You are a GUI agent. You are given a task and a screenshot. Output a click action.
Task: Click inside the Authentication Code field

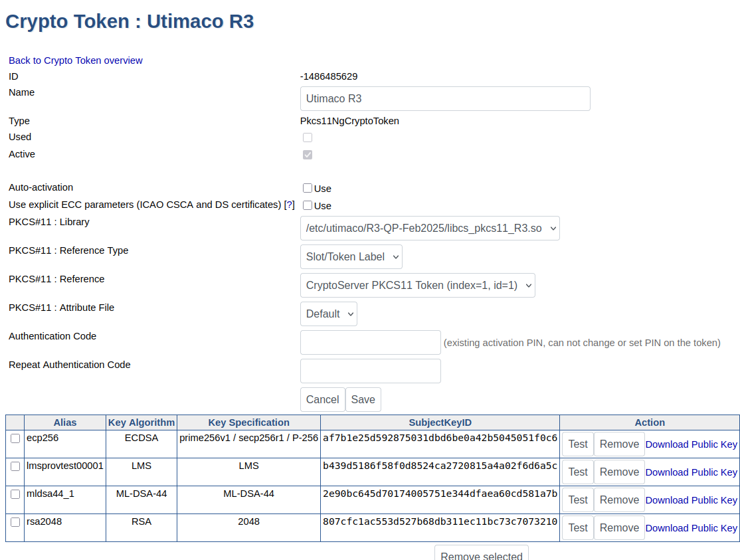(x=370, y=342)
